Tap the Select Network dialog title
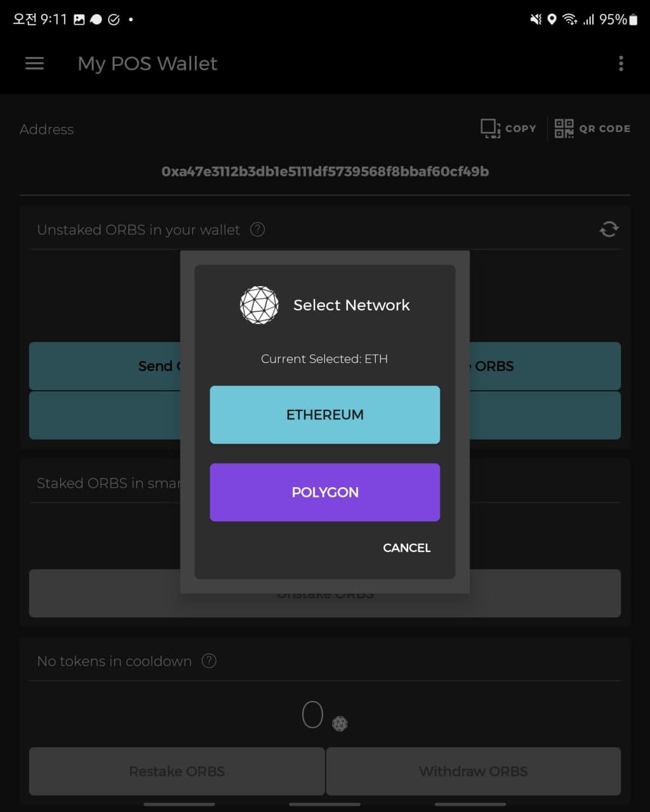 352,305
